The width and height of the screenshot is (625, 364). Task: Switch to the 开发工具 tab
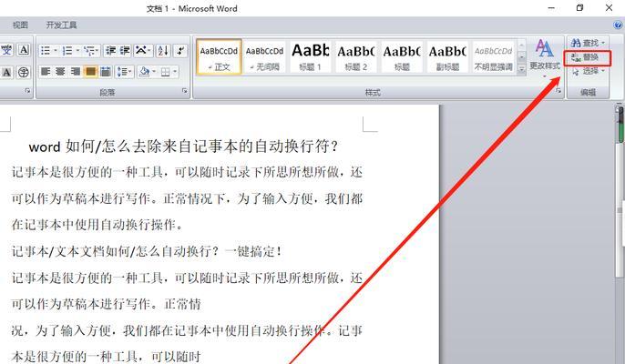(x=61, y=25)
